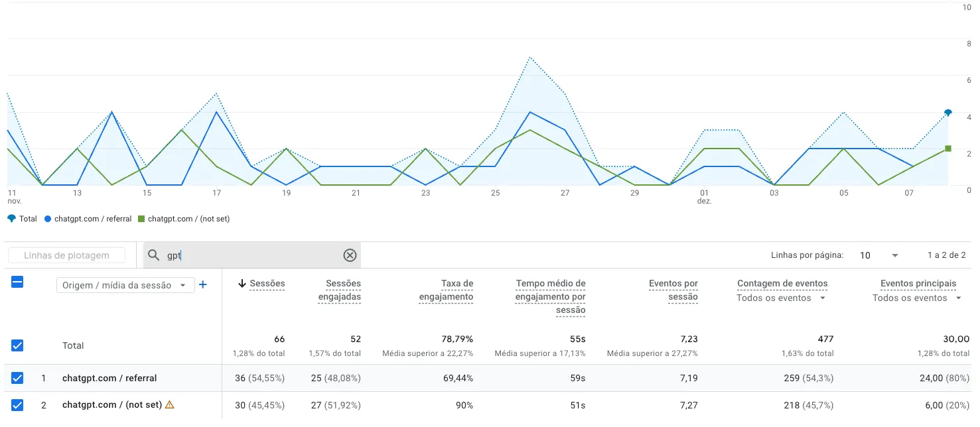Sort by the Sessões engajadas column header
980x427 pixels.
(340, 290)
